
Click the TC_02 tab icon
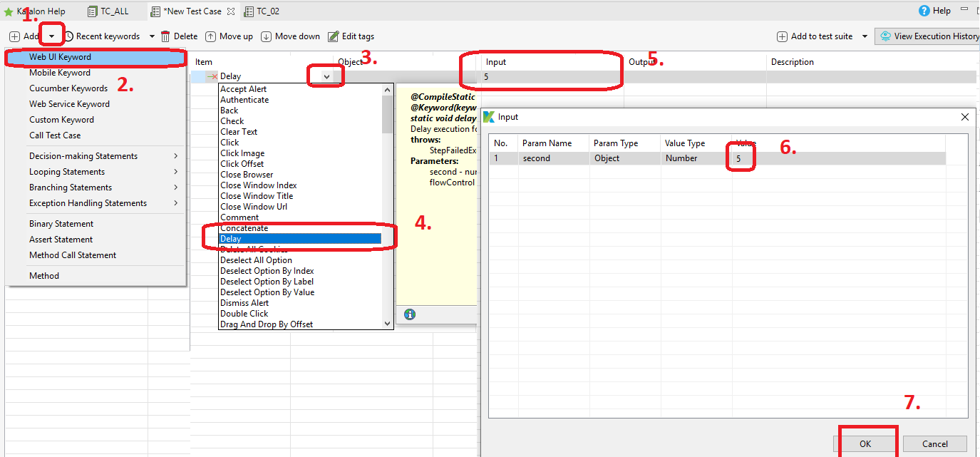[248, 11]
